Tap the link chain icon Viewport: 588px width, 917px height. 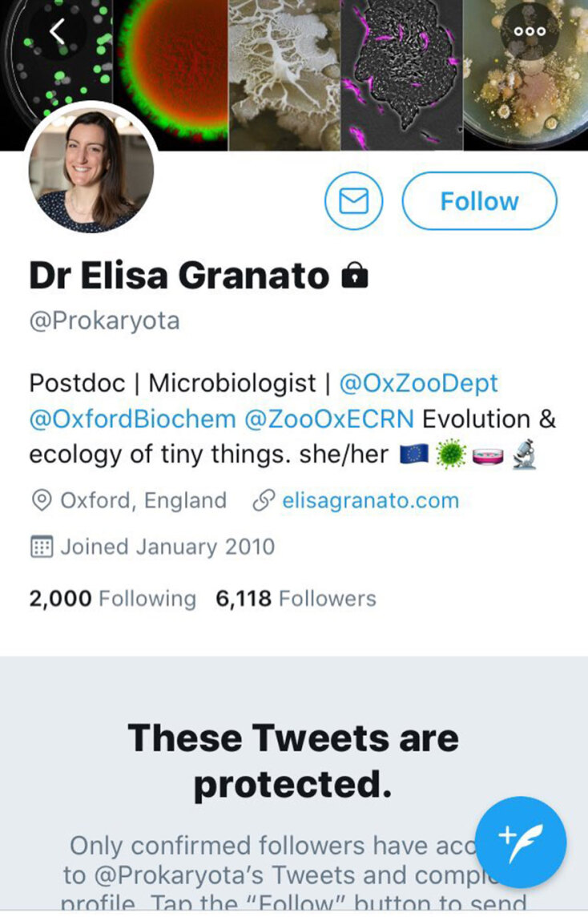[262, 501]
